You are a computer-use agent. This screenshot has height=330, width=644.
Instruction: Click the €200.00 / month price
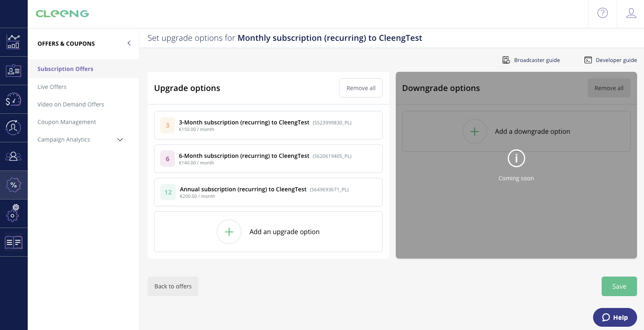tap(198, 196)
